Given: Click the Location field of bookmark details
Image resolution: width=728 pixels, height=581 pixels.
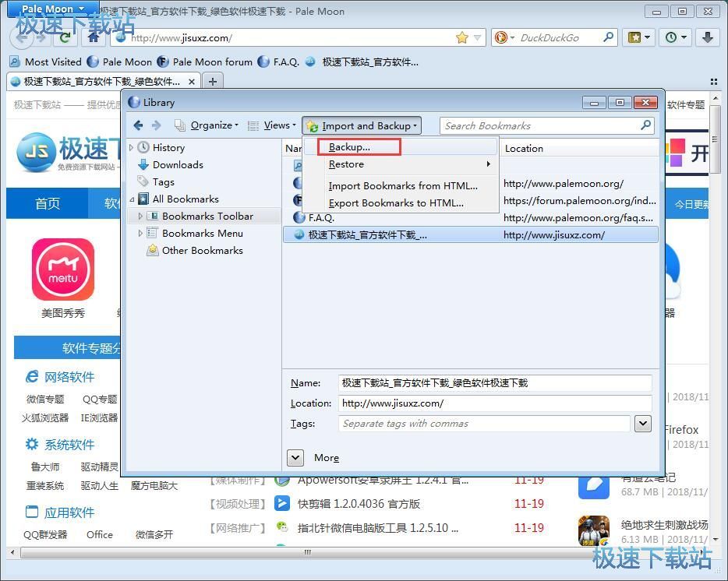Looking at the screenshot, I should pyautogui.click(x=495, y=403).
